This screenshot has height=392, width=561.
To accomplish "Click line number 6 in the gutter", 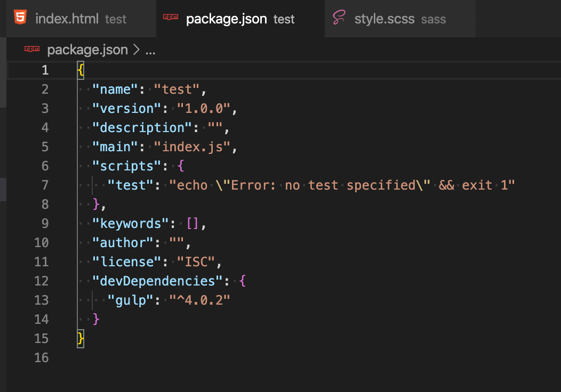I will (x=44, y=166).
